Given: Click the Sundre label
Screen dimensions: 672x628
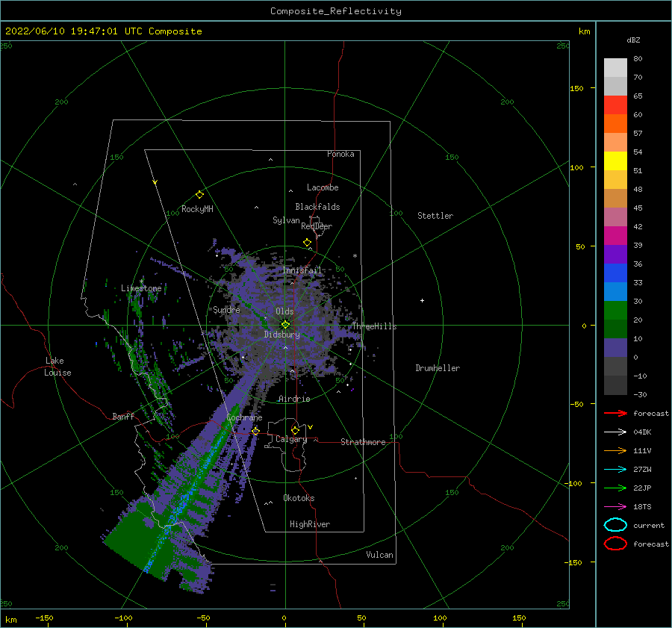Looking at the screenshot, I should tap(227, 310).
